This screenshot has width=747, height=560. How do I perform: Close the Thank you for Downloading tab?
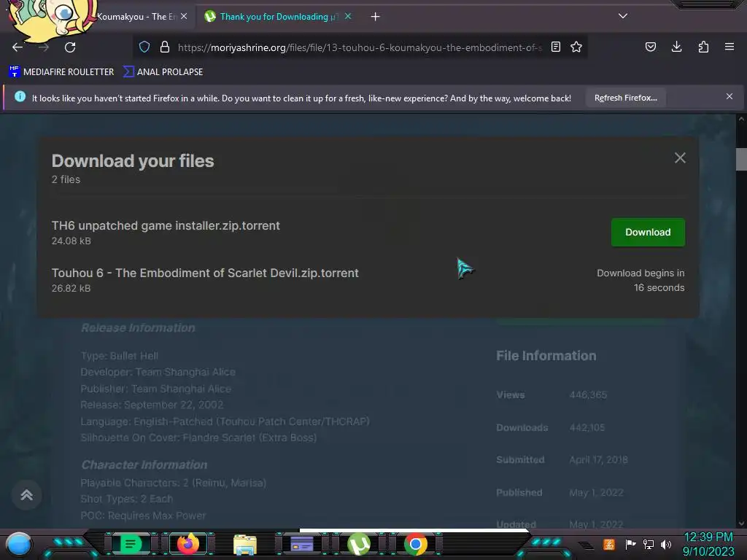pos(348,16)
